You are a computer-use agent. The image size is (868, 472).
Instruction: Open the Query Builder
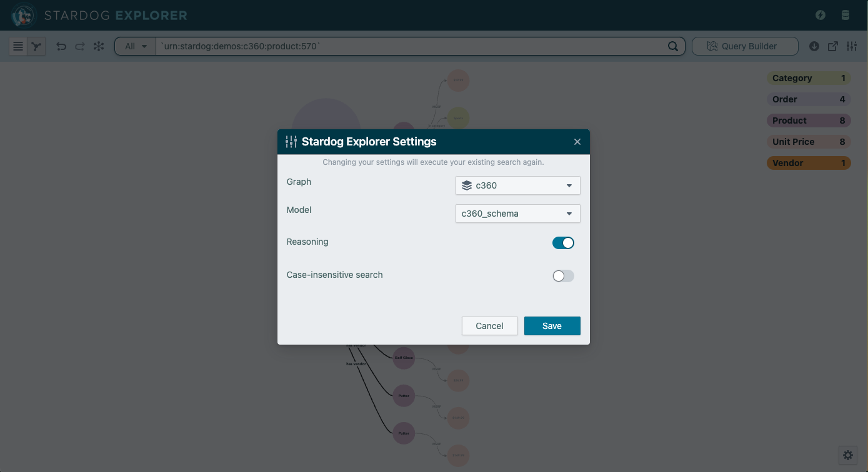[x=745, y=46]
